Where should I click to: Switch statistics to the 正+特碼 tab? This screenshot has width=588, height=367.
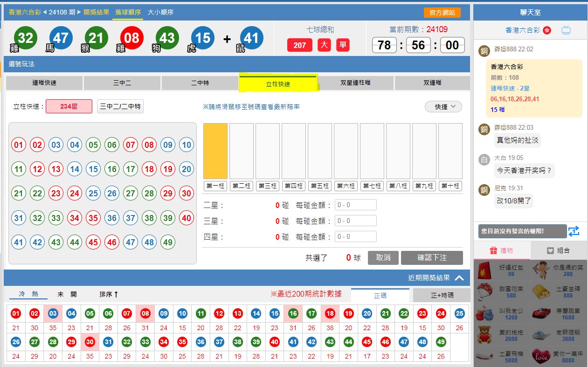[441, 295]
